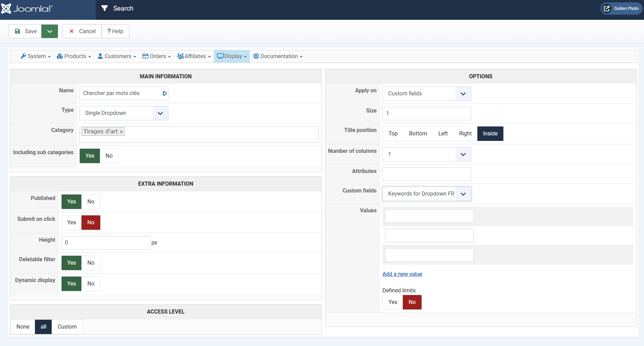Click the Name input field
The height and width of the screenshot is (346, 644).
(124, 93)
